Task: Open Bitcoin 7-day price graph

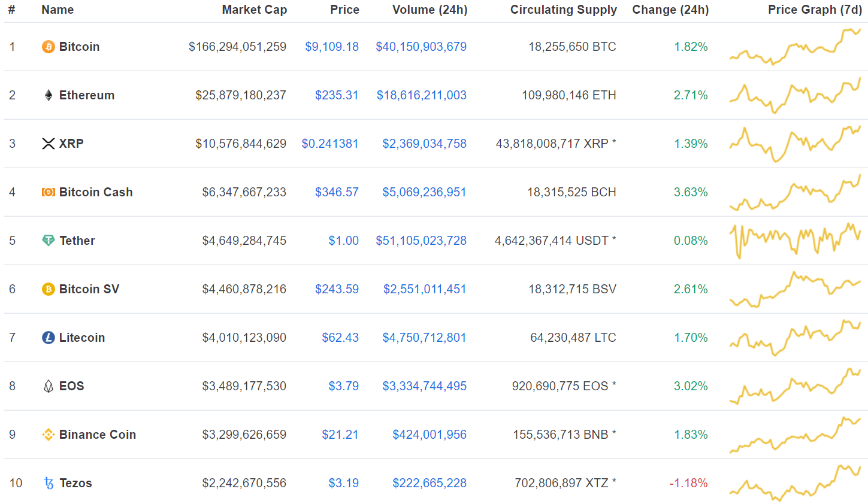Action: coord(795,46)
